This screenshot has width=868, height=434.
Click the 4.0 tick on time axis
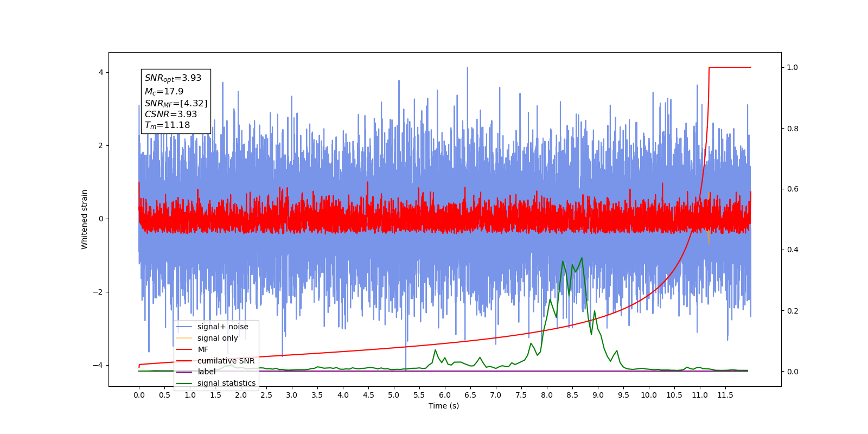[x=343, y=395]
